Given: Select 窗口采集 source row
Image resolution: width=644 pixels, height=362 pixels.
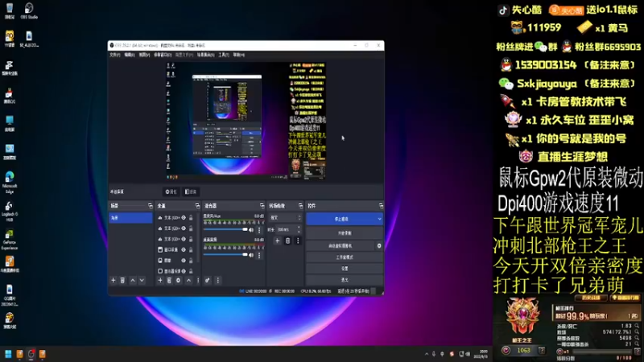Looking at the screenshot, I should click(175, 249).
